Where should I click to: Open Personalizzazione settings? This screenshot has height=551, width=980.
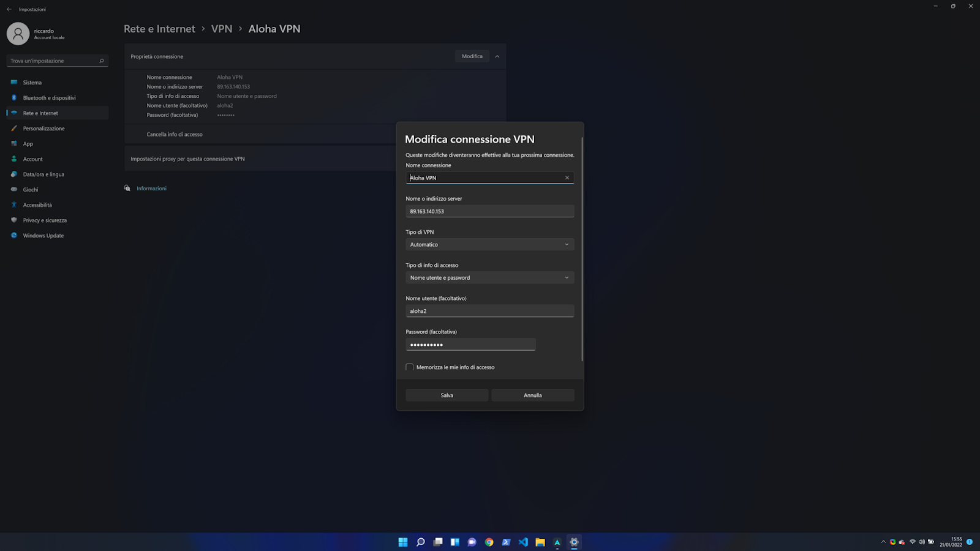[58, 129]
